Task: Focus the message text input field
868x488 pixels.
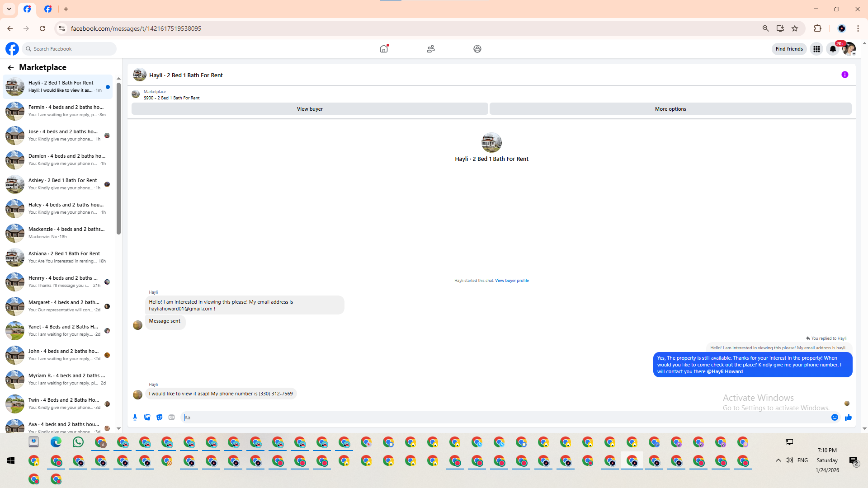Action: tap(497, 418)
